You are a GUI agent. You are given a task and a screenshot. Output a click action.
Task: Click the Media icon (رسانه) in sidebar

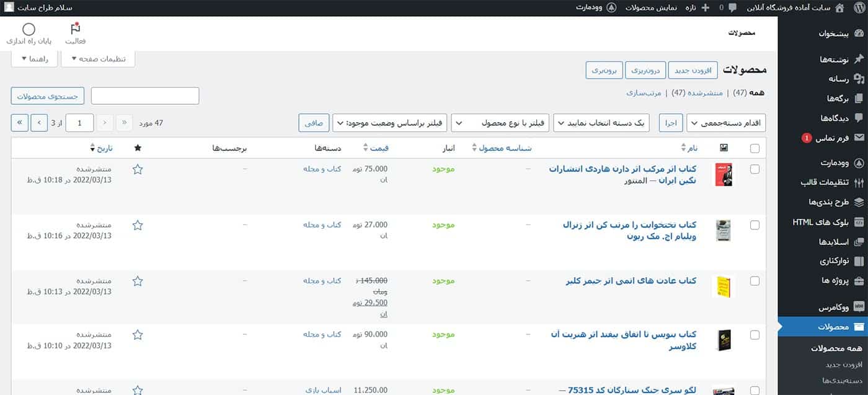tap(859, 79)
